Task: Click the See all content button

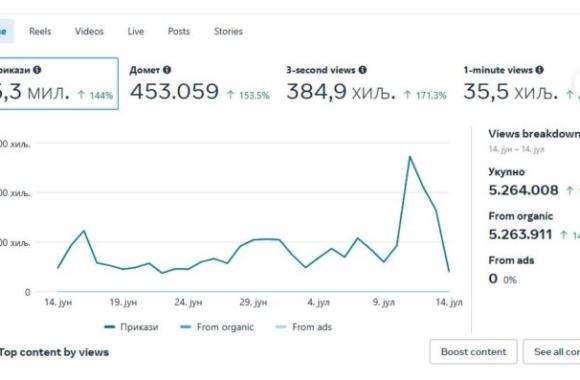Action: pos(552,352)
